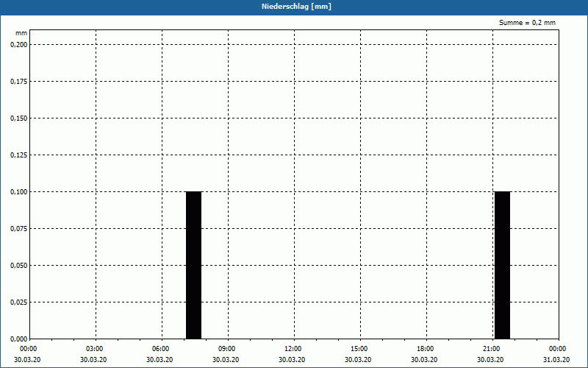588x368 pixels.
Task: Click the chart title Niederschlag [mm]
Action: pos(296,7)
